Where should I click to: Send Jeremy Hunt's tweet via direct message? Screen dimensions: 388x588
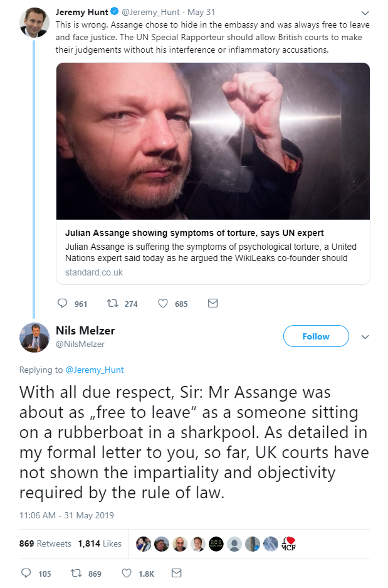click(212, 304)
